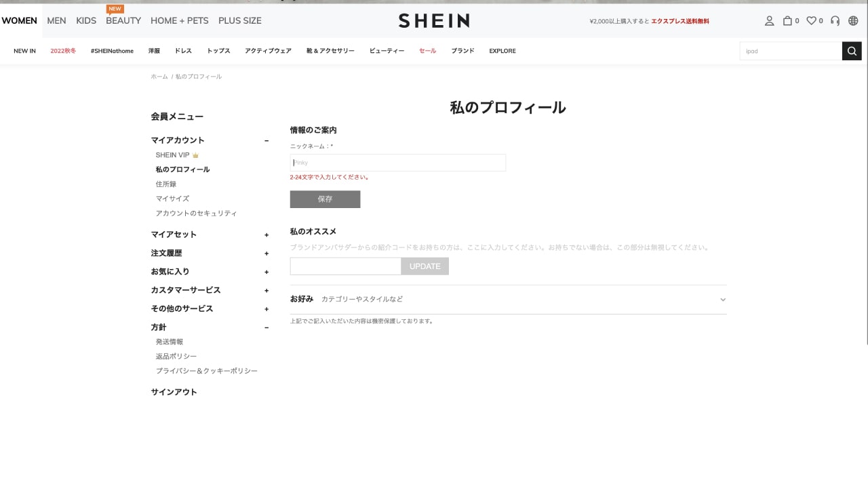Expand the その他のサービス section
This screenshot has height=488, width=868.
(x=267, y=309)
